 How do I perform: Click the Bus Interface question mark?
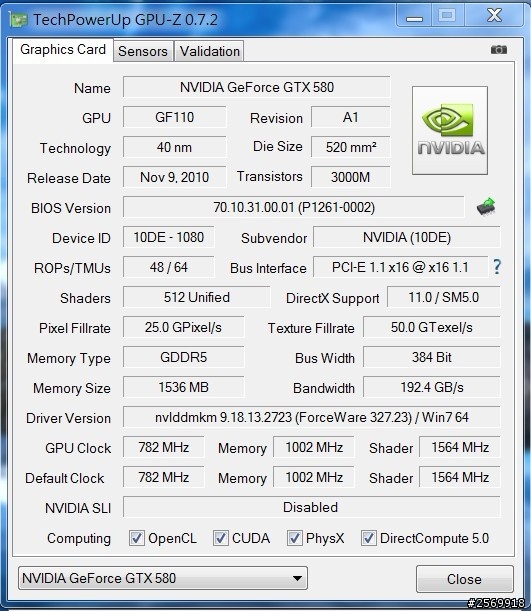point(497,267)
